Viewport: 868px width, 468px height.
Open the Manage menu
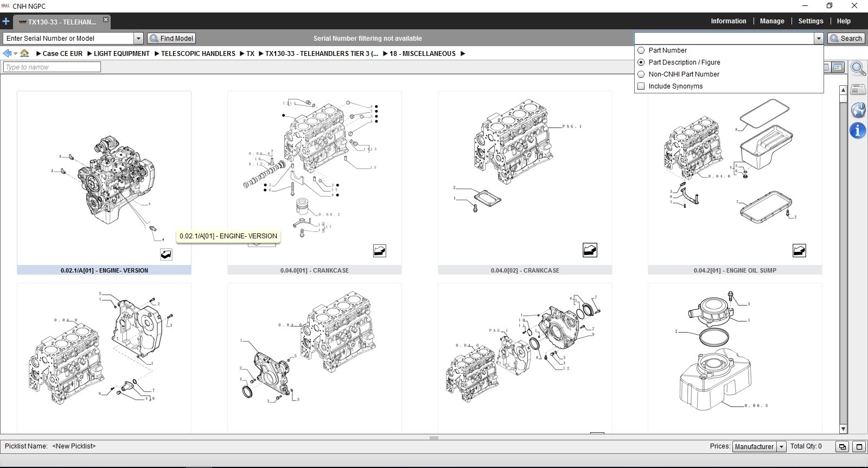pyautogui.click(x=772, y=21)
